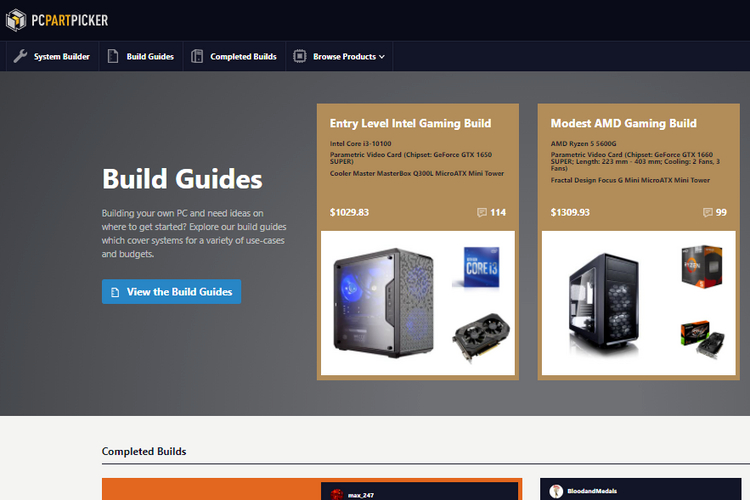Click the Fractal Design Focus G case image
This screenshot has width=750, height=500.
(x=604, y=304)
